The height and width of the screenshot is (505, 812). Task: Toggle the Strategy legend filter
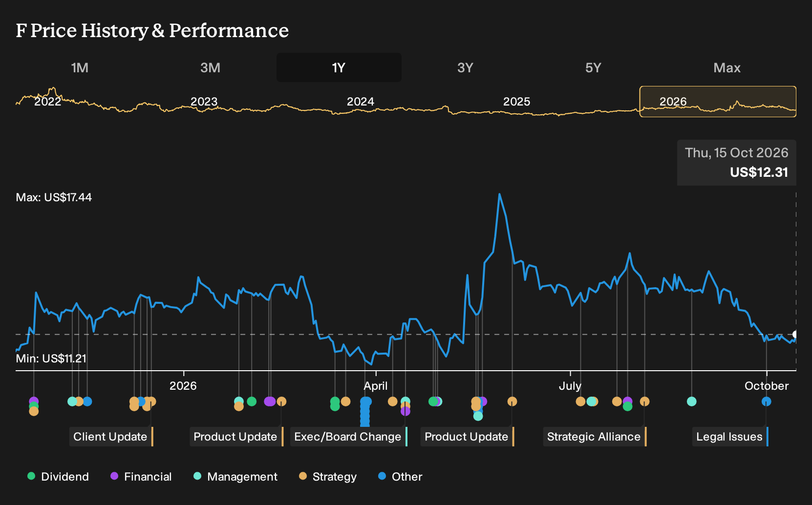[x=327, y=477]
